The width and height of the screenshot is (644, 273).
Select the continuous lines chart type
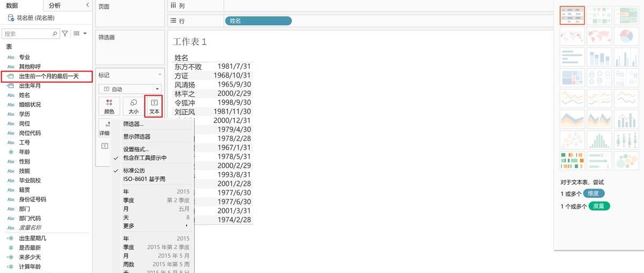[x=572, y=98]
